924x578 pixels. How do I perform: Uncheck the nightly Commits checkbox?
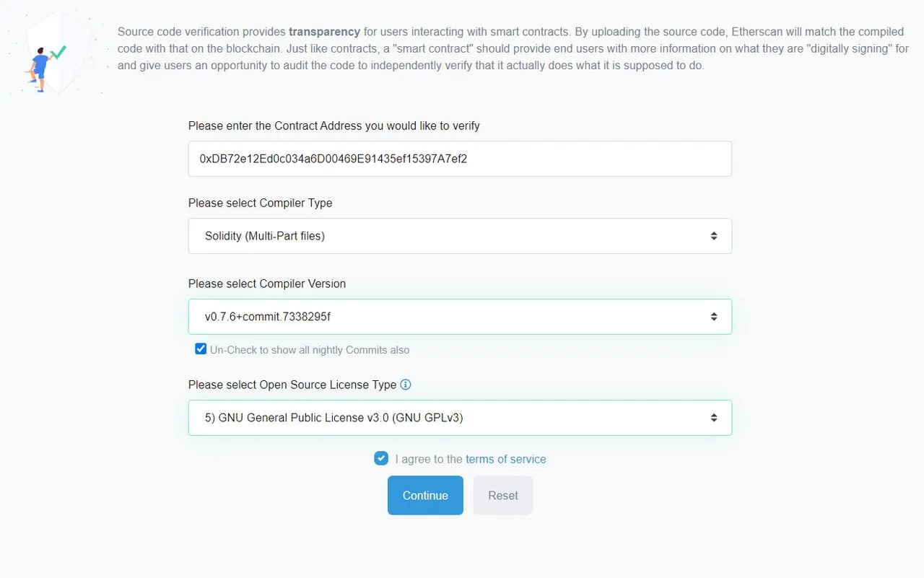coord(201,349)
